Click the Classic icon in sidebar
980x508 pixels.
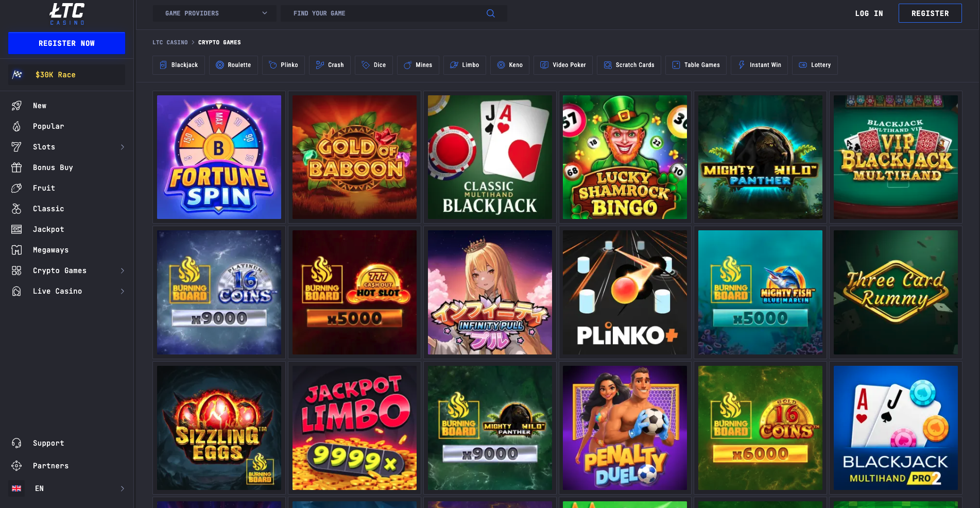pos(16,209)
